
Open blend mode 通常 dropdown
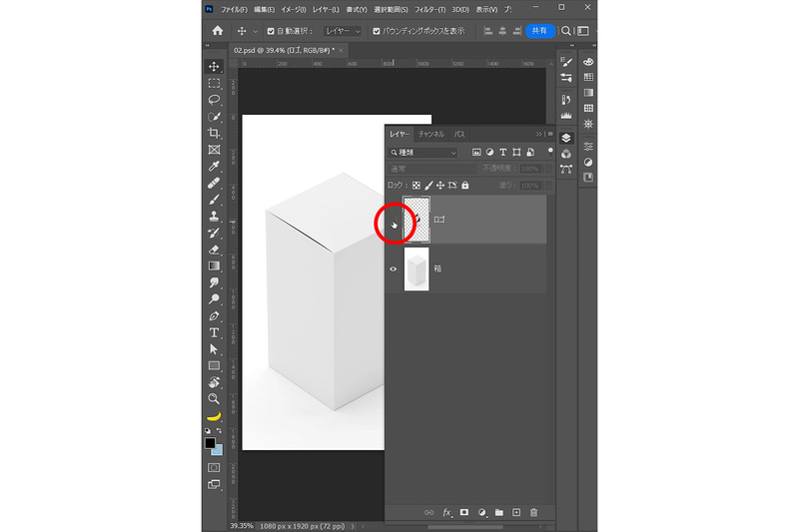click(x=432, y=169)
